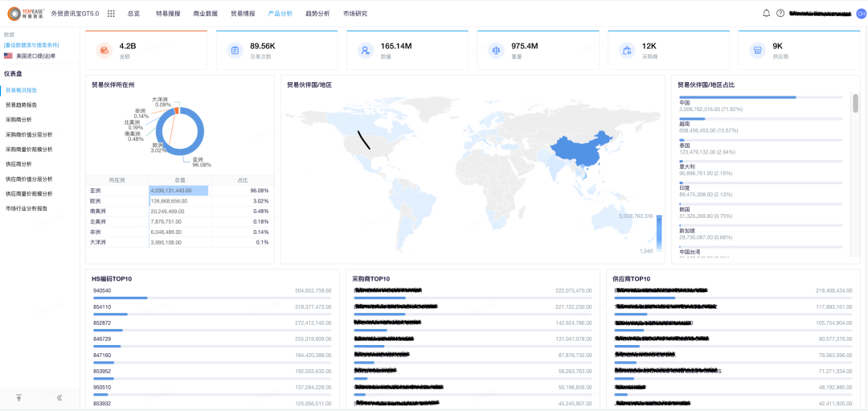
Task: Select 贸易概况报告 in the sidebar
Action: coord(21,90)
